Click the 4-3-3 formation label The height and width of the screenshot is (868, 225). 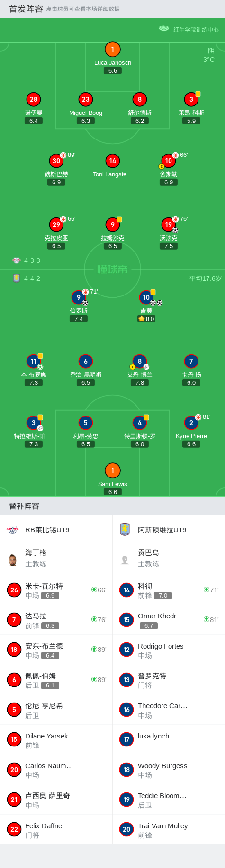tap(32, 260)
